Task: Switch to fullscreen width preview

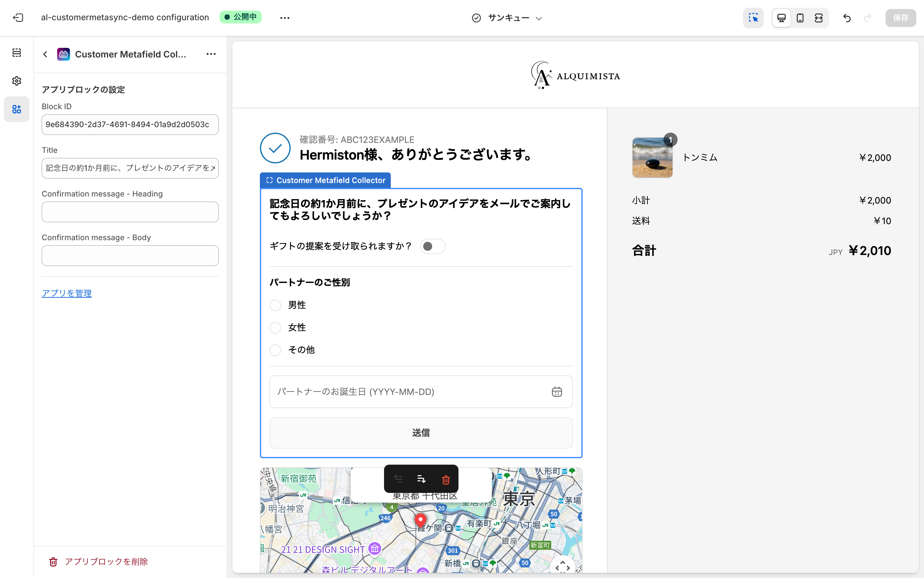Action: pyautogui.click(x=819, y=18)
